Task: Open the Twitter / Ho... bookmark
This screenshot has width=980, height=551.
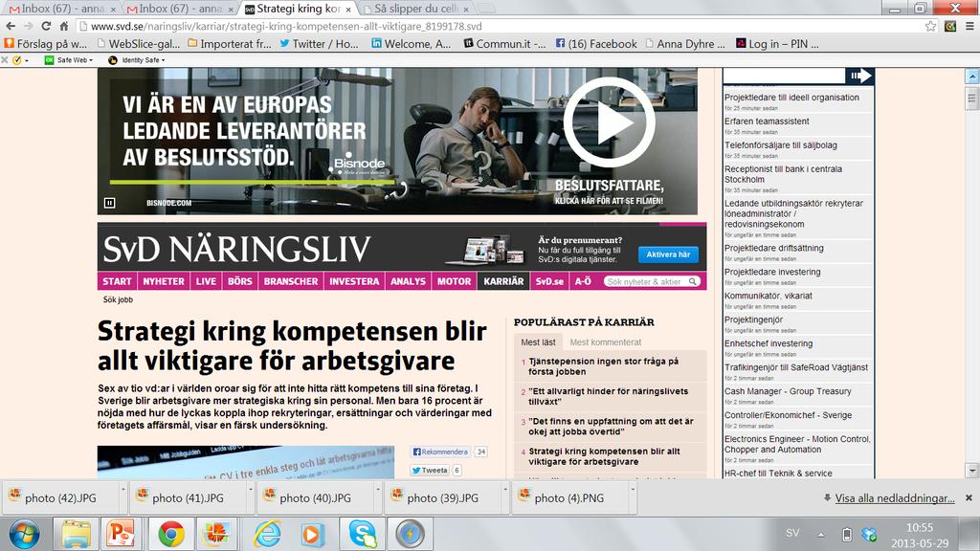Action: 319,44
